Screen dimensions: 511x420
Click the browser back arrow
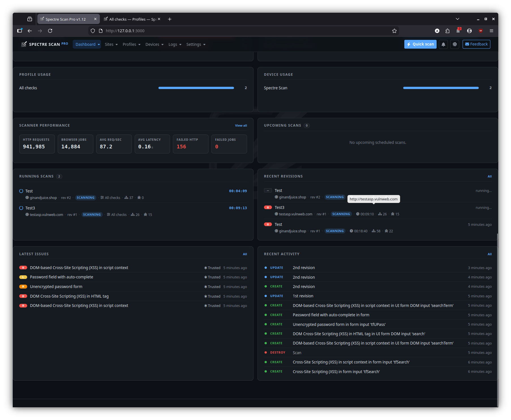[30, 31]
